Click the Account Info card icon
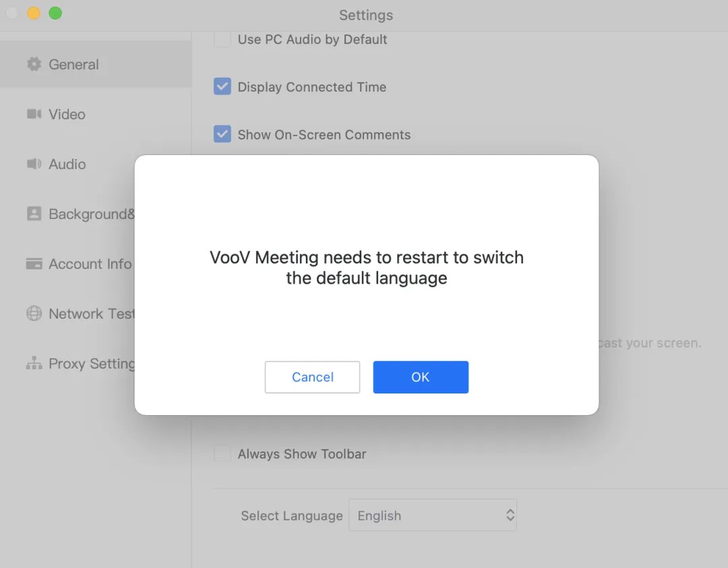Viewport: 728px width, 568px height. [x=34, y=263]
